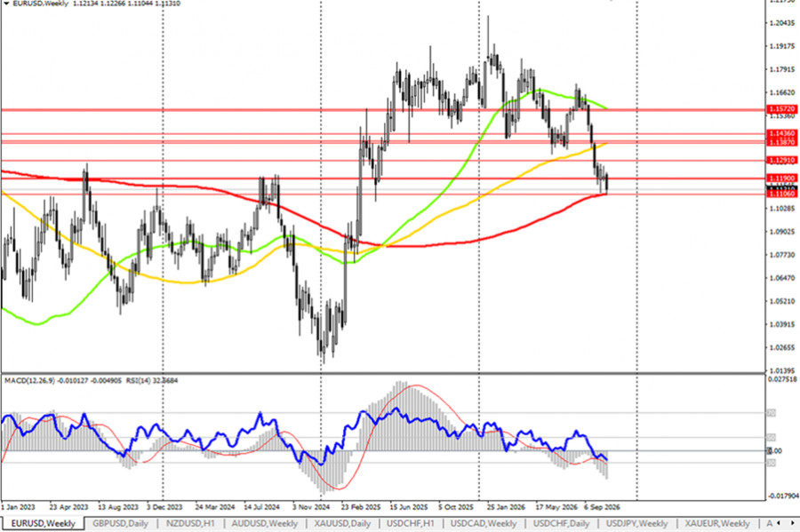Viewport: 800px width, 532px height.
Task: Open the chart menu arrow beside EURUSD,Weekly title
Action: point(6,3)
